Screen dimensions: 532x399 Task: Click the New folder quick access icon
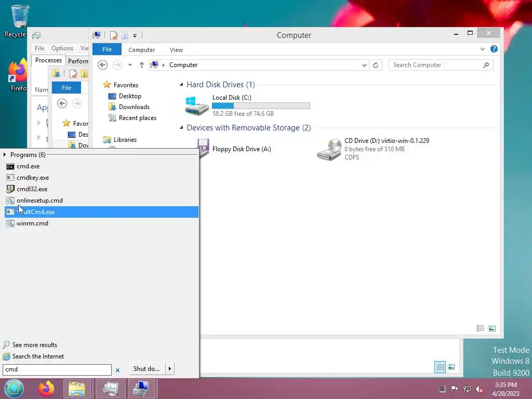point(125,35)
